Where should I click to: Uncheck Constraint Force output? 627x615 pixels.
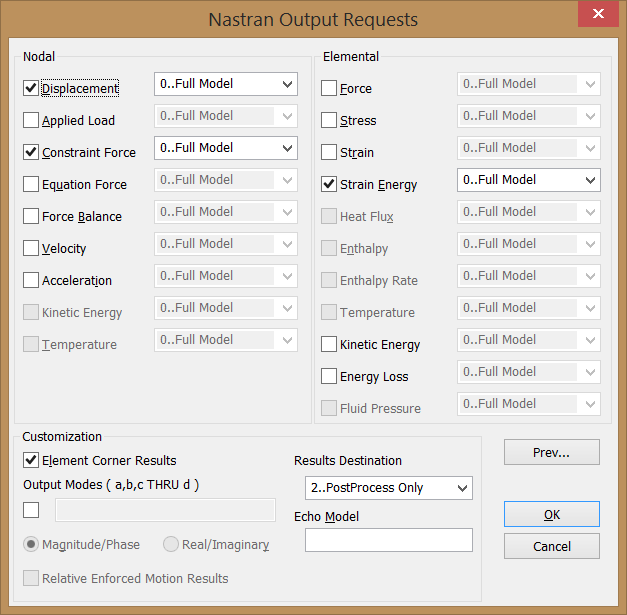pos(31,152)
